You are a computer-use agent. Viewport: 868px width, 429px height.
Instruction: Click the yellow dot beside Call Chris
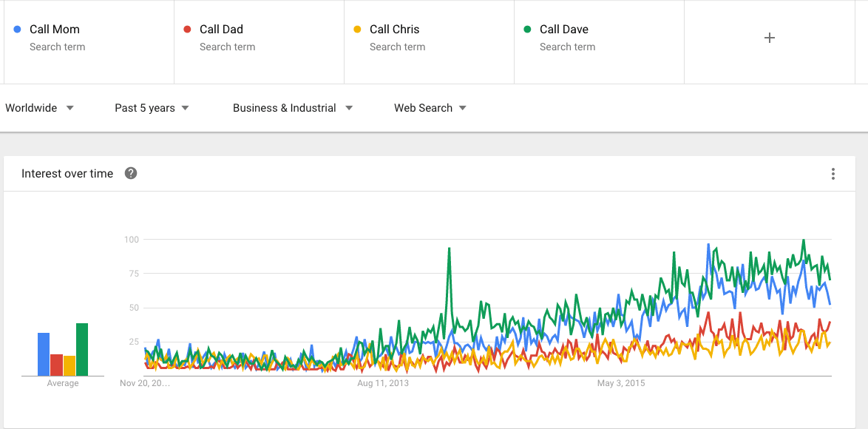click(357, 30)
